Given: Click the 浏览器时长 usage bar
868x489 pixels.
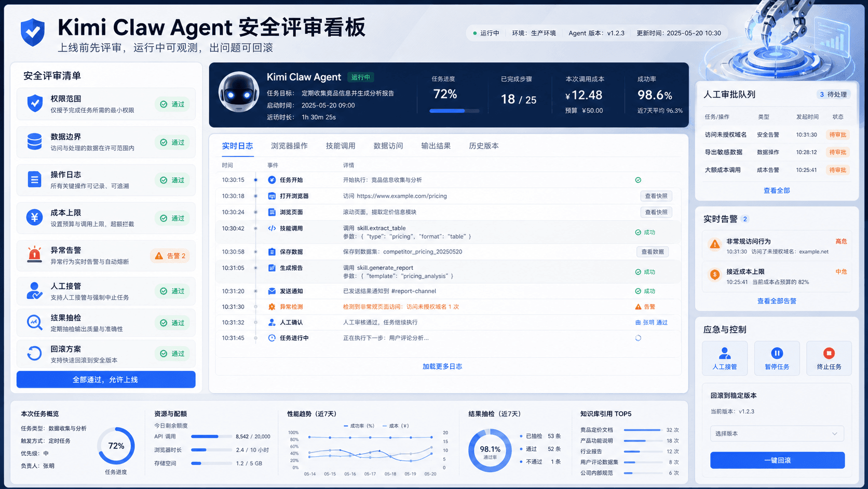Looking at the screenshot, I should (x=211, y=450).
